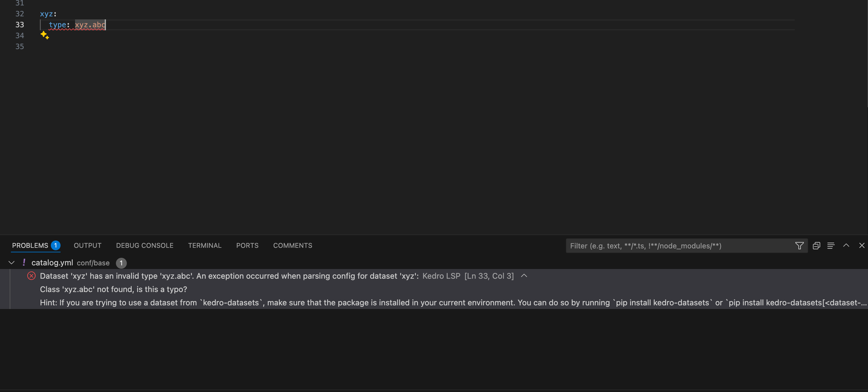The width and height of the screenshot is (868, 392).
Task: Click the Collapse All problems icon
Action: pyautogui.click(x=816, y=246)
